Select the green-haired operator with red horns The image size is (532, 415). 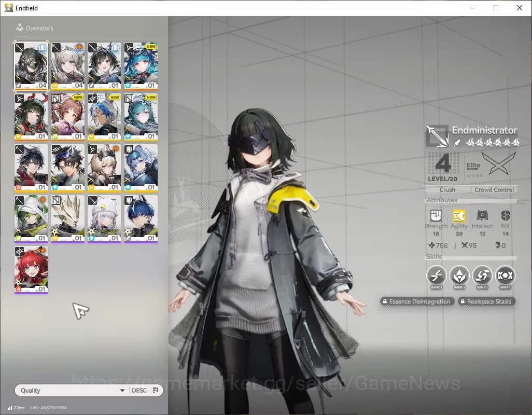[31, 117]
